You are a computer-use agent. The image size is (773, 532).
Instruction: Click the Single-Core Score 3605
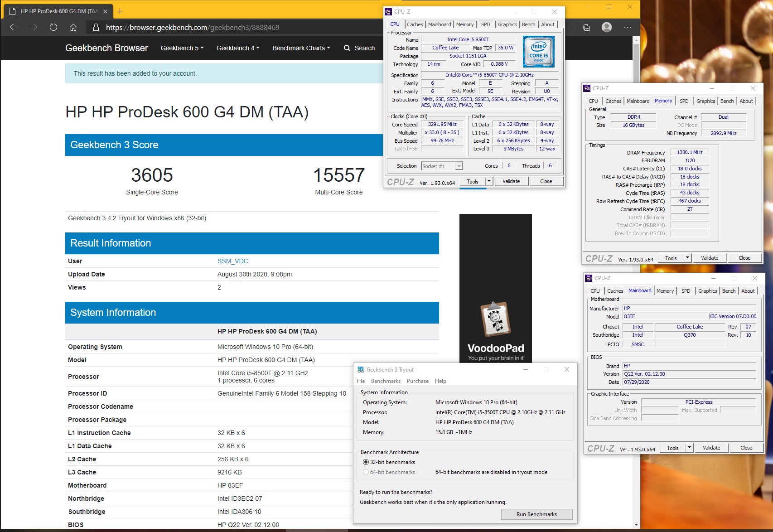(152, 175)
